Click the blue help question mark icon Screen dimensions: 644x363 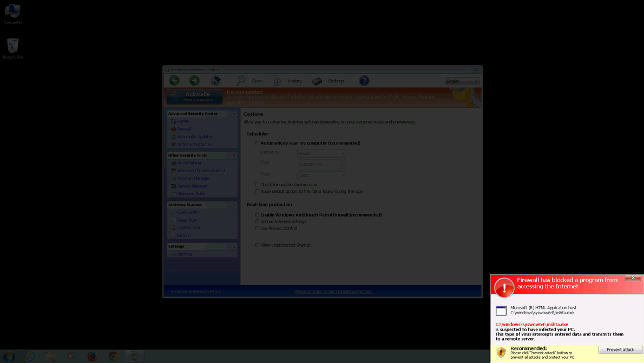[x=364, y=81]
